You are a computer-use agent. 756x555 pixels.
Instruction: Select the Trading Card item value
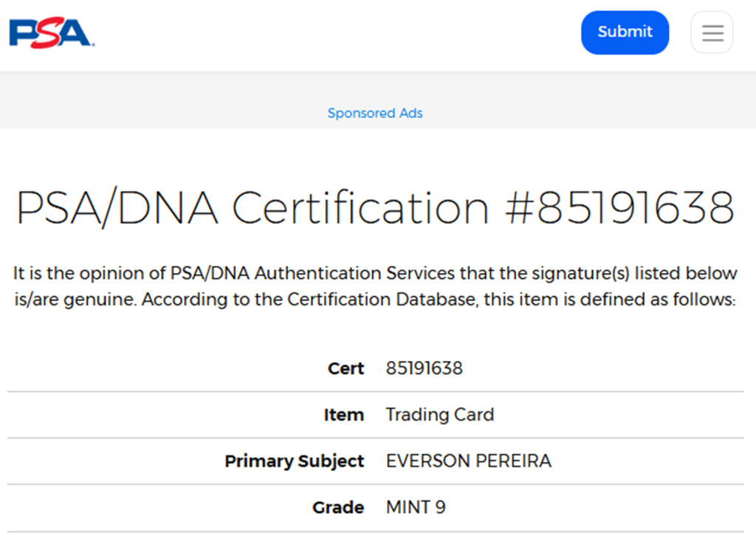439,415
